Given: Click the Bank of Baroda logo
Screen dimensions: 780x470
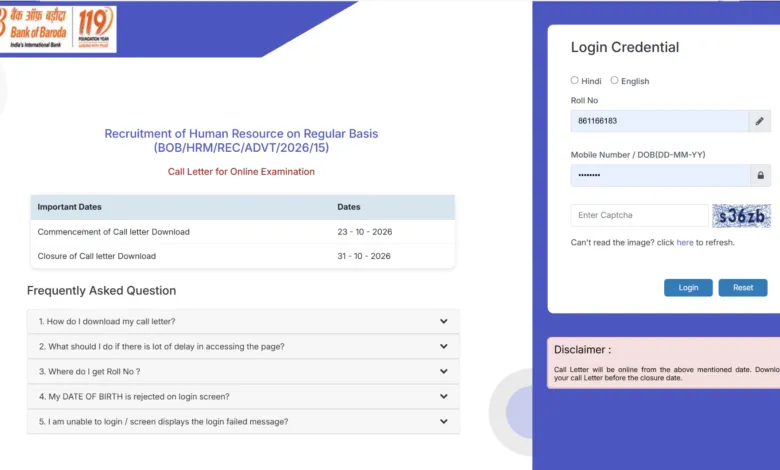Looking at the screenshot, I should [57, 29].
